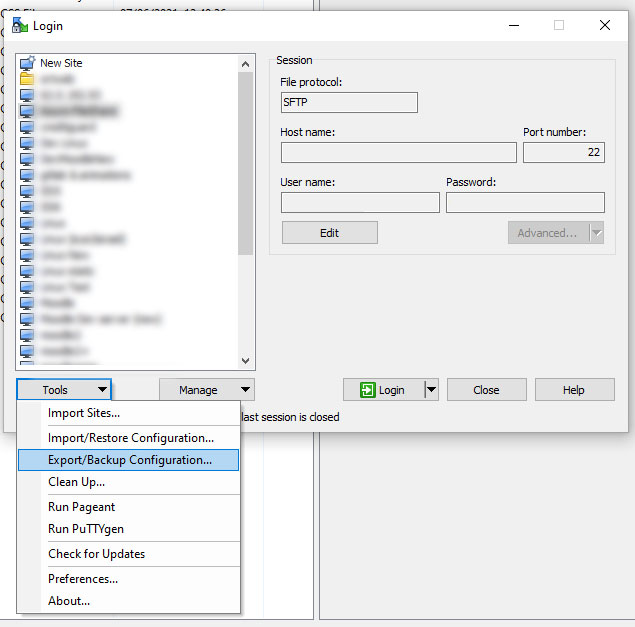Screen dimensions: 635x627
Task: Click the Close button
Action: tap(486, 390)
